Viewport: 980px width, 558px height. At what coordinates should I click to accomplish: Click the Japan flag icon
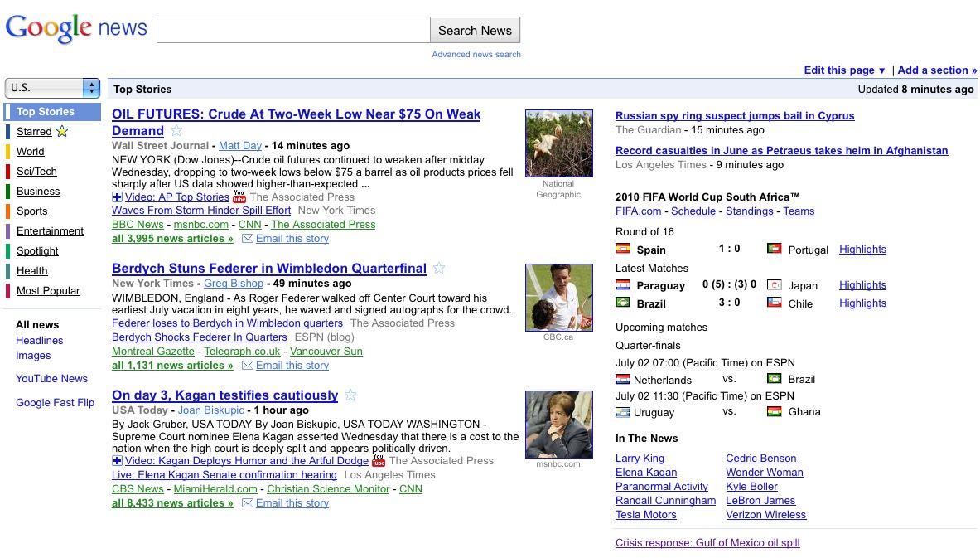(x=775, y=284)
